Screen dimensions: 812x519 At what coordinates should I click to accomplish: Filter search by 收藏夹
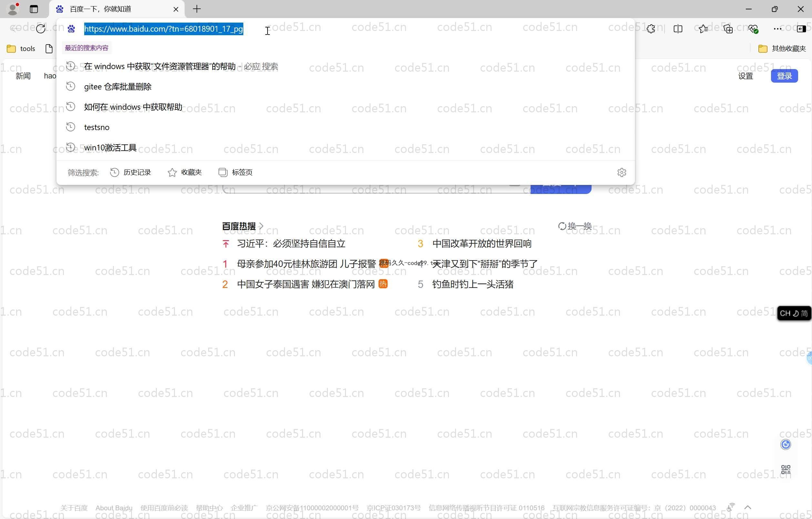pyautogui.click(x=185, y=172)
